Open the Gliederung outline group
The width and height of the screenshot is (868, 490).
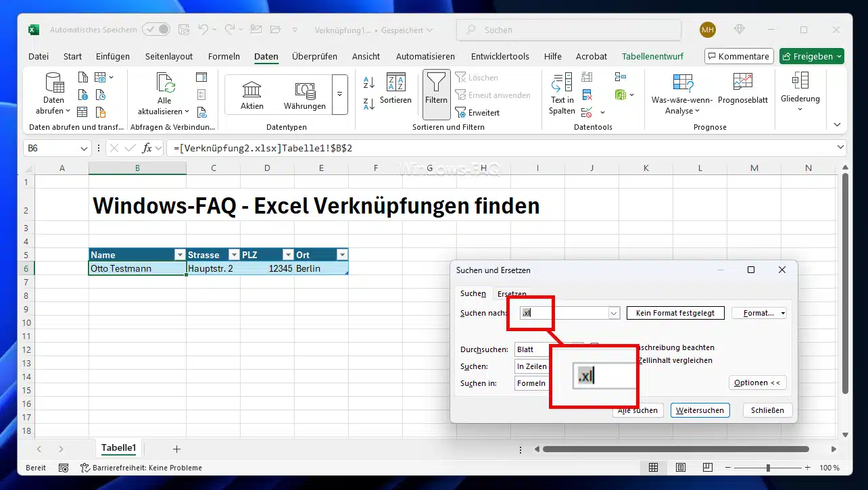[x=800, y=92]
